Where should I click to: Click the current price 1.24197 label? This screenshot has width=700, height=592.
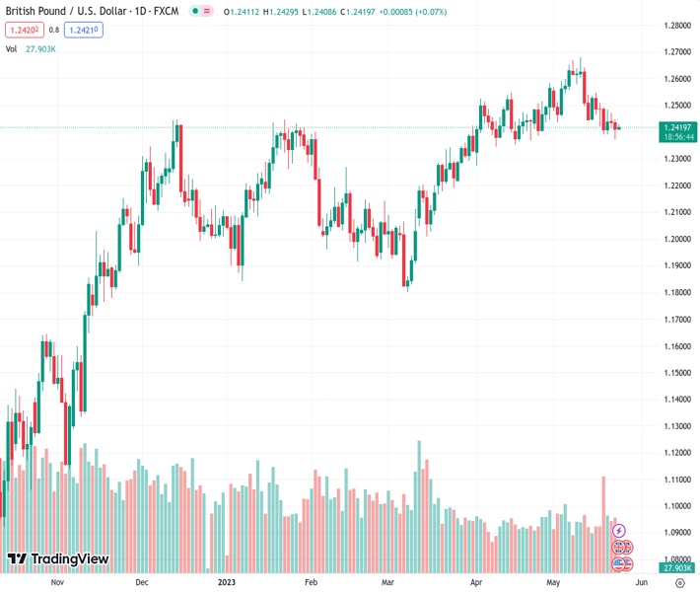675,127
